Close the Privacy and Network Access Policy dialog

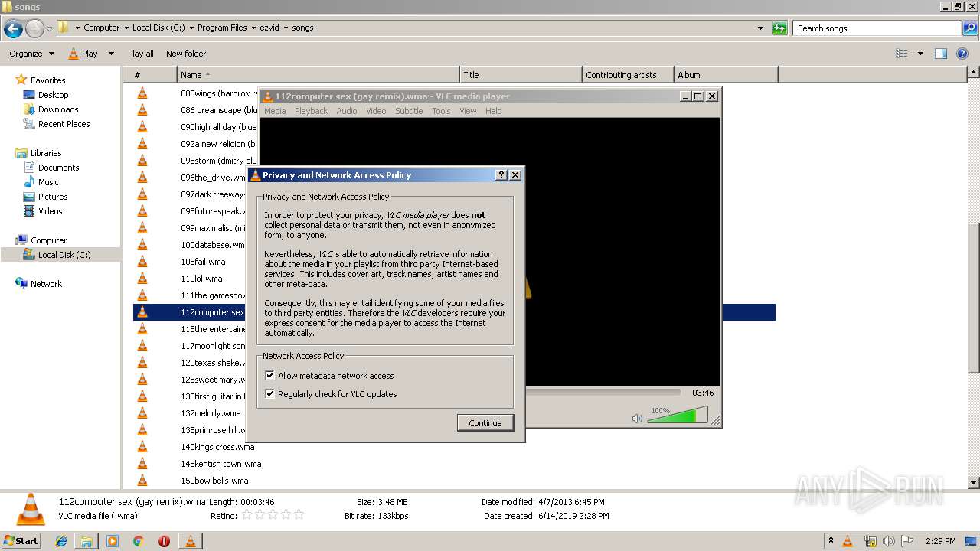tap(515, 175)
